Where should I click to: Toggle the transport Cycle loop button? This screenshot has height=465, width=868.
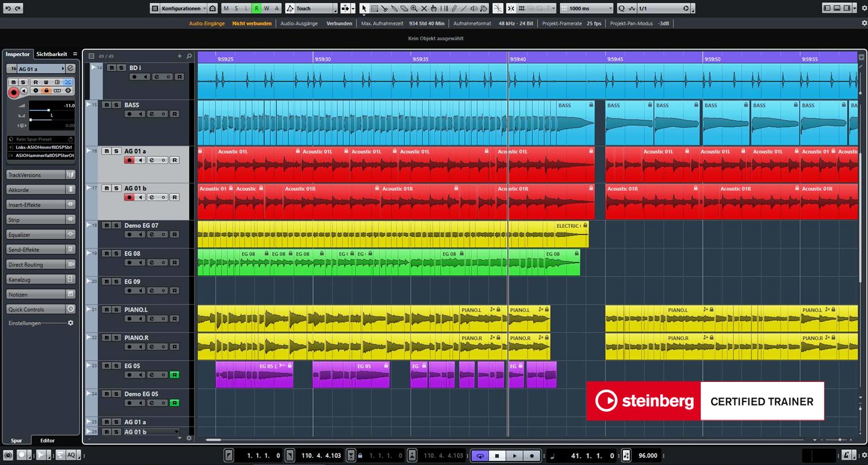480,455
